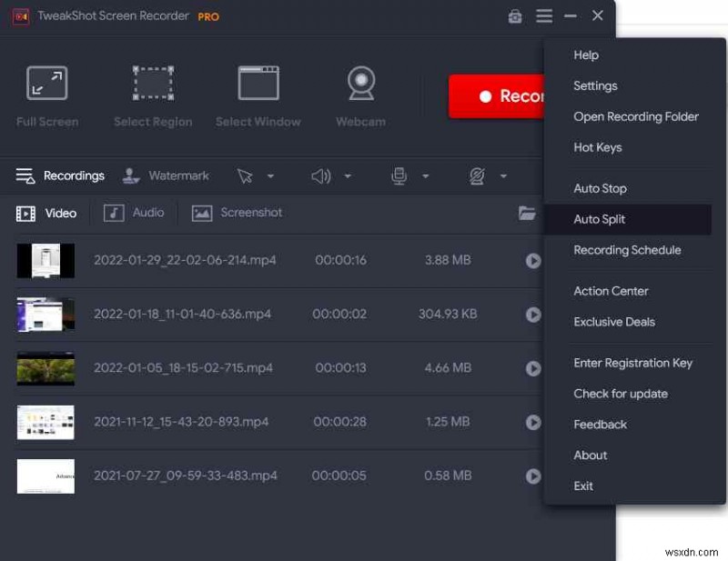The image size is (728, 561).
Task: Play 2022-01-18_11-01-40-636.mp4 recording
Action: click(533, 315)
